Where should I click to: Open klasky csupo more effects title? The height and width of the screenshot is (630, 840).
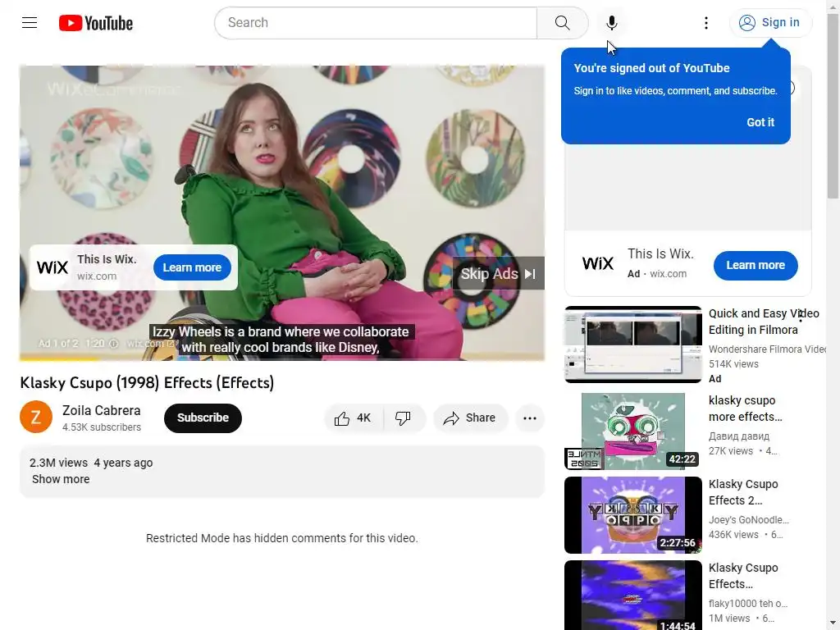pyautogui.click(x=745, y=409)
